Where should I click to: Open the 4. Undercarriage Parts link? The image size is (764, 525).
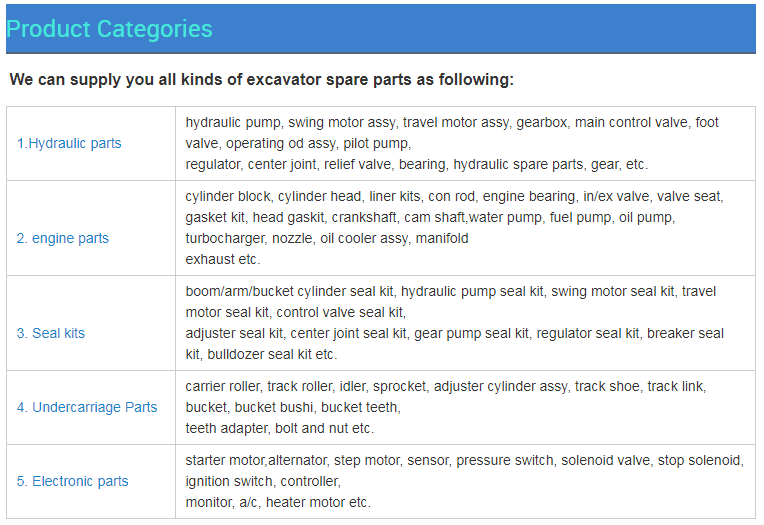[87, 408]
